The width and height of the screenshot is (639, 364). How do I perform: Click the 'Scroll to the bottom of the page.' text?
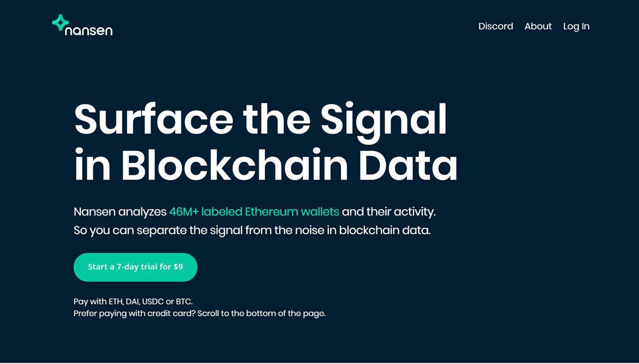pyautogui.click(x=262, y=314)
